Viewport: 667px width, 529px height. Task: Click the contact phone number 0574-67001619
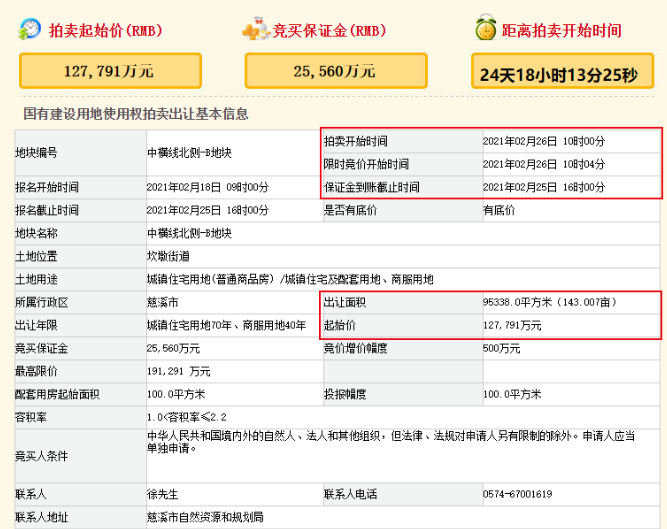click(x=517, y=494)
